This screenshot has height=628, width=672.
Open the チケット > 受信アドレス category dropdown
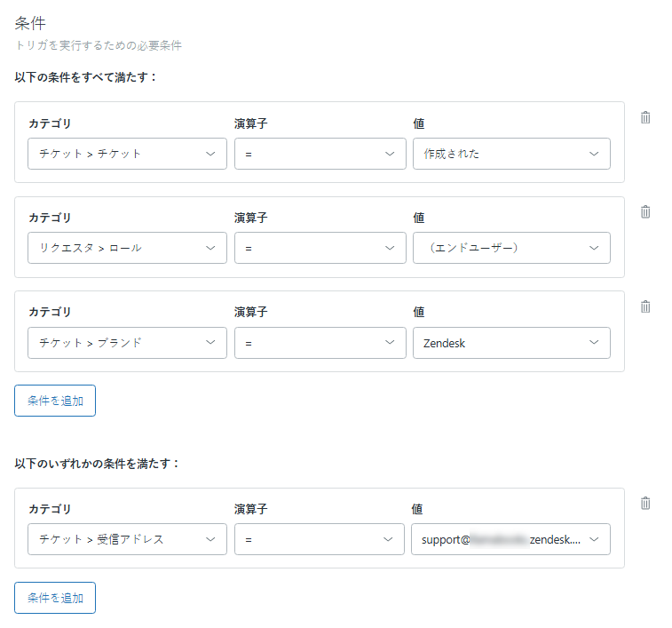pos(127,539)
